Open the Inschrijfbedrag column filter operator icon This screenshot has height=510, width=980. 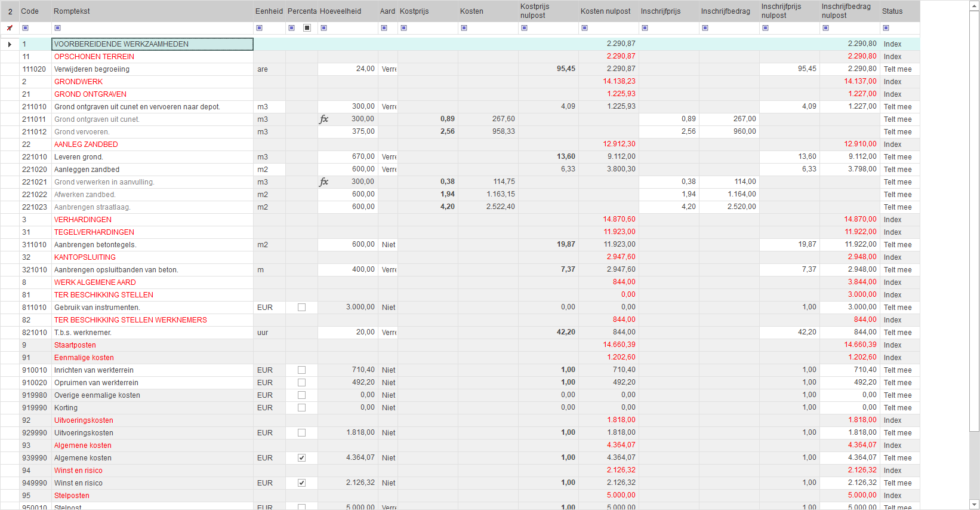[705, 28]
